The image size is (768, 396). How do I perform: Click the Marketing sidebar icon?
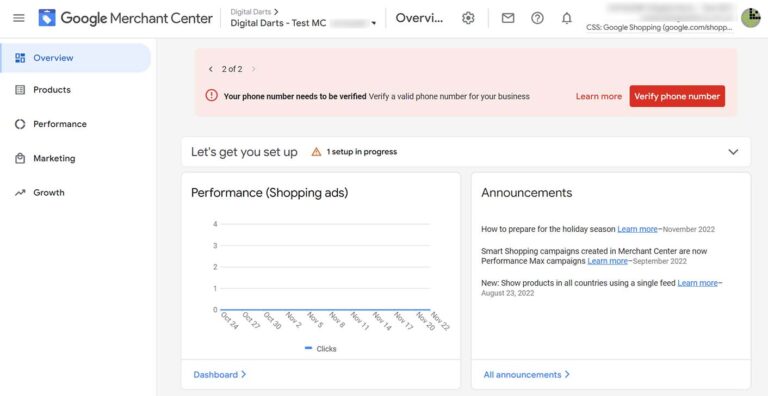pyautogui.click(x=20, y=158)
